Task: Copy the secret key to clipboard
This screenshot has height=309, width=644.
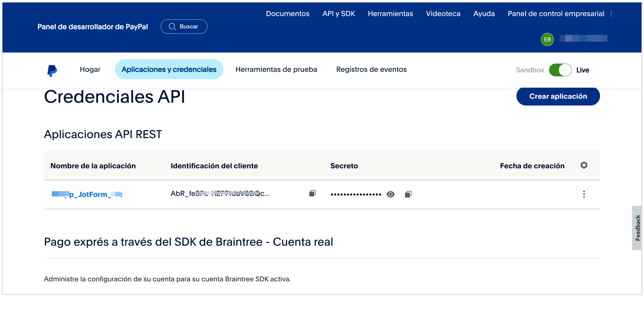Action: pos(408,194)
